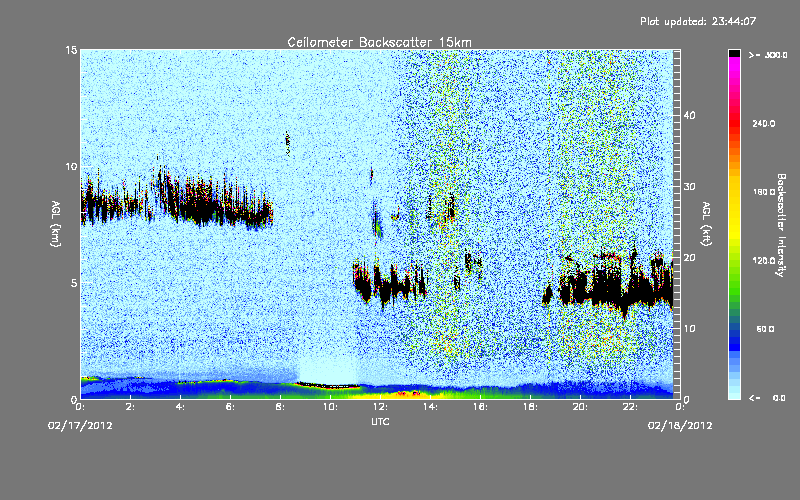
Task: Click the UTC axis label
Action: pyautogui.click(x=380, y=422)
